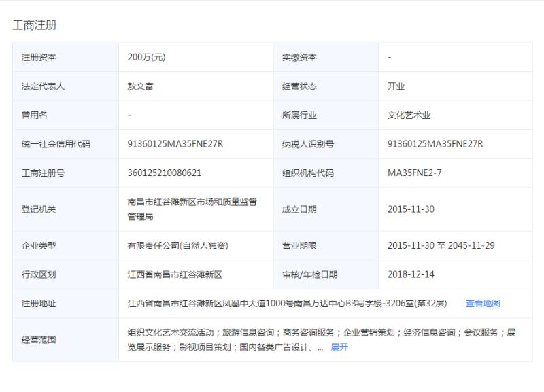Click the business term 2015-11-30 至 2045-11-29

pos(441,245)
